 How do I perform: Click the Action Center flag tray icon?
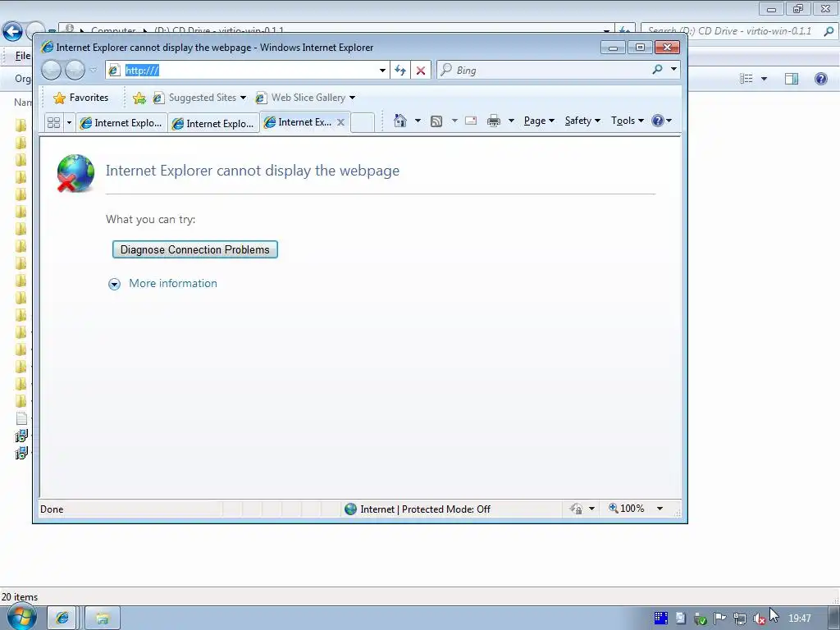tap(719, 619)
